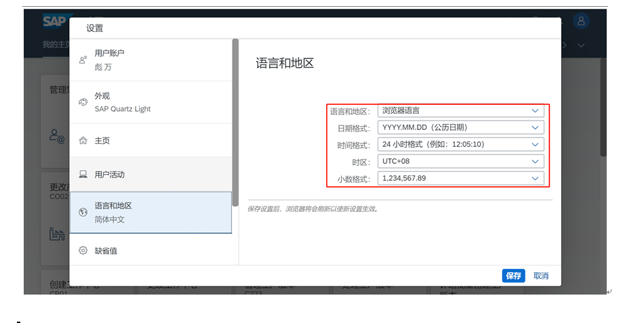The image size is (644, 323).
Task: Click the User Activities laptop icon
Action: click(83, 175)
